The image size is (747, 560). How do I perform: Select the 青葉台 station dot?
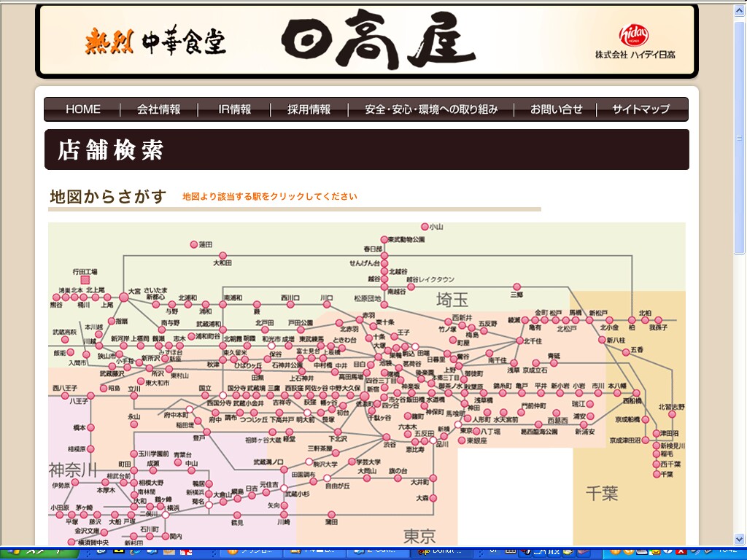[x=178, y=462]
